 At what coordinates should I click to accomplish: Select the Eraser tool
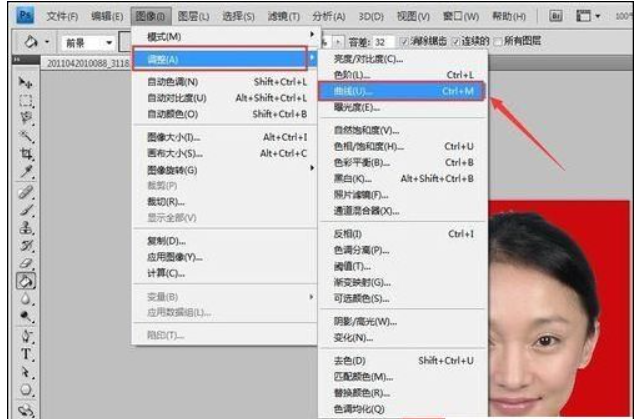[26, 263]
